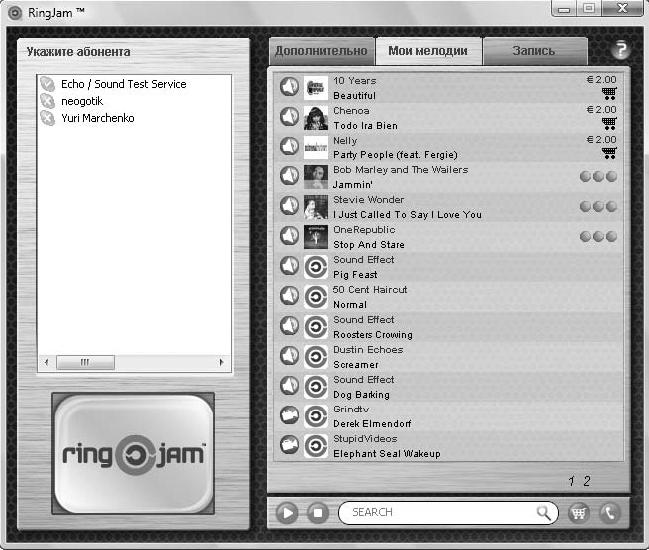Click the help question mark icon
This screenshot has height=550, width=649.
tap(620, 50)
